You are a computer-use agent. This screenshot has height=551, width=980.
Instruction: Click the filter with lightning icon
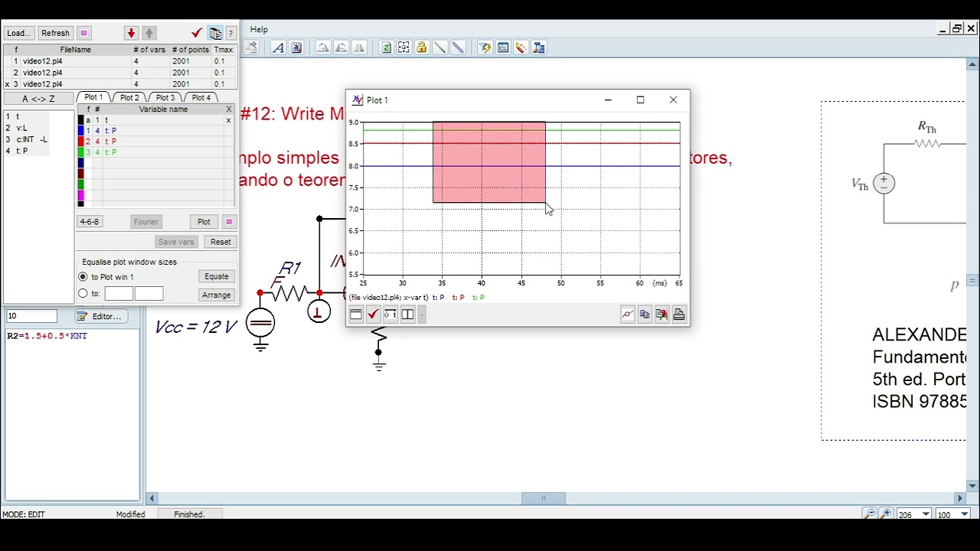[485, 47]
